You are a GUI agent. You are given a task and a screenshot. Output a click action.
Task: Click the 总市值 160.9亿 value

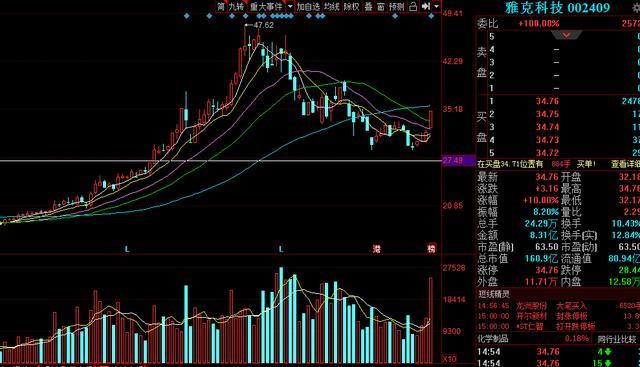541,258
